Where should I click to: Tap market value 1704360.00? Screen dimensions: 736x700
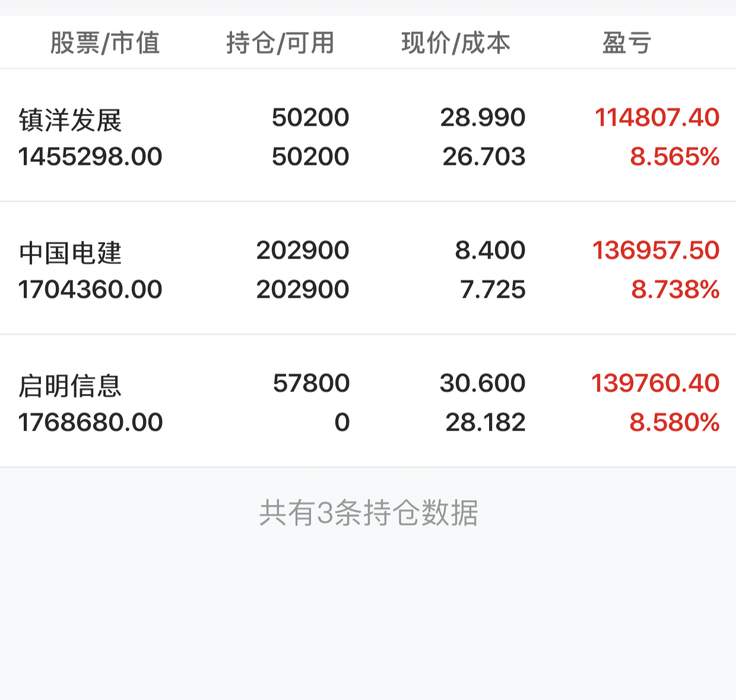point(90,289)
